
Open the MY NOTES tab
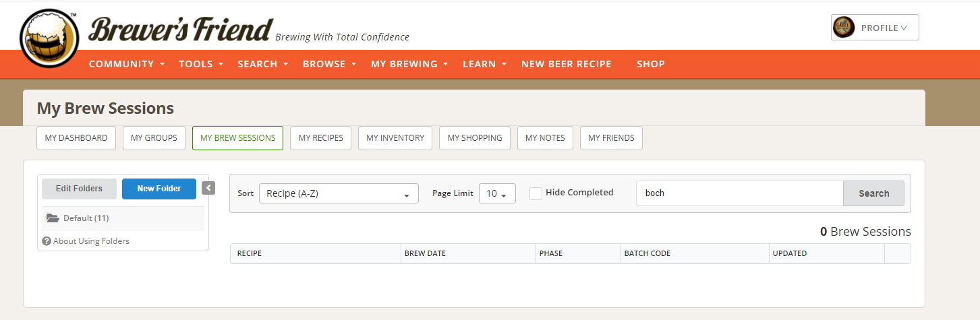click(x=545, y=137)
